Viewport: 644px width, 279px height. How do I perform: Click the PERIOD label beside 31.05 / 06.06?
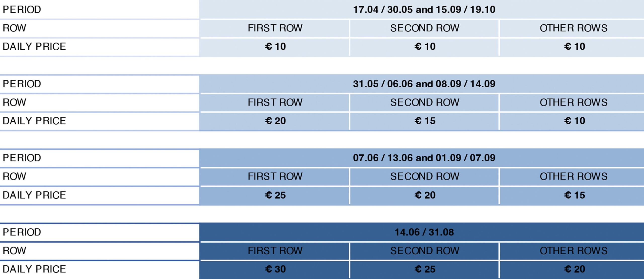(x=22, y=84)
